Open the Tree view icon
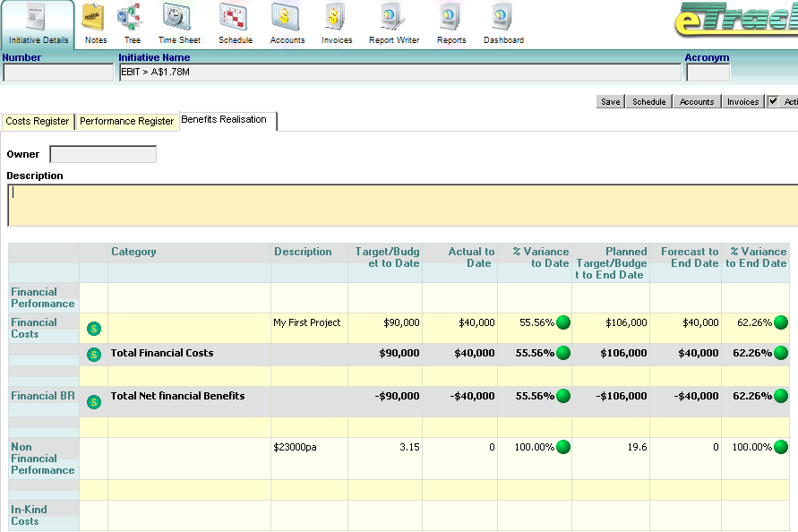The width and height of the screenshot is (798, 532). 132,23
